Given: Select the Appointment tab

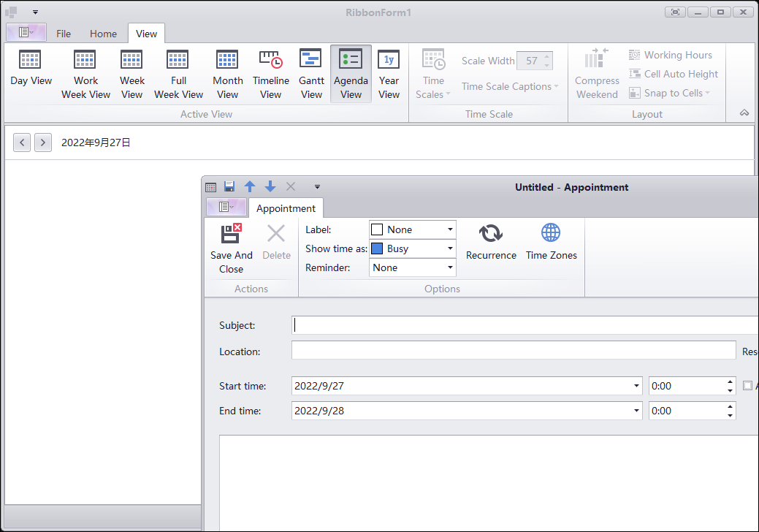Looking at the screenshot, I should point(286,208).
